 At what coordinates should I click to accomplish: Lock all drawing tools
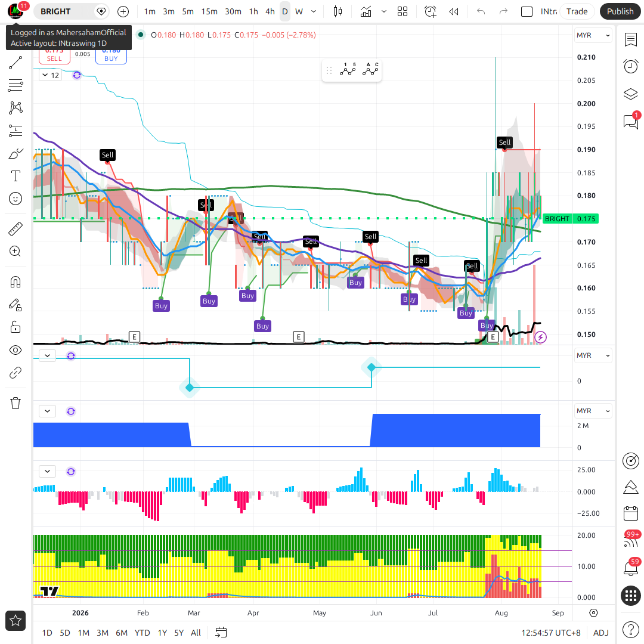(x=15, y=327)
